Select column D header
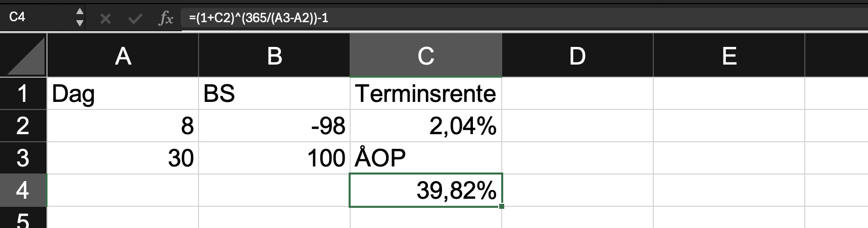Viewport: 868px width, 228px height. point(577,55)
